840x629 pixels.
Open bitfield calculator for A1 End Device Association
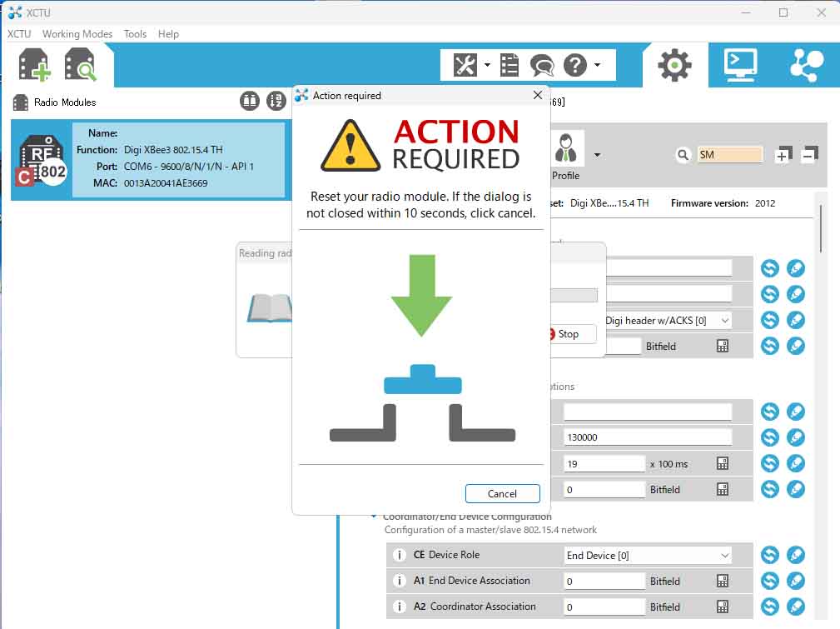pyautogui.click(x=723, y=581)
